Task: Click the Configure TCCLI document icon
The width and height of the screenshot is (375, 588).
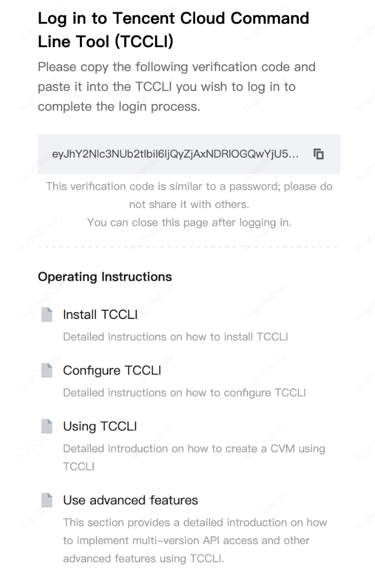Action: (47, 370)
